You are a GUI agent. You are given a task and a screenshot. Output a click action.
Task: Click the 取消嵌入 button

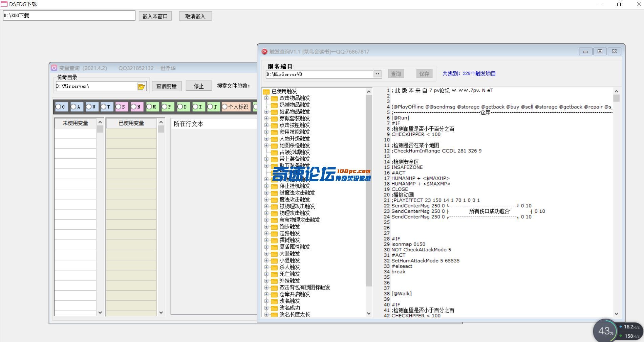(195, 16)
